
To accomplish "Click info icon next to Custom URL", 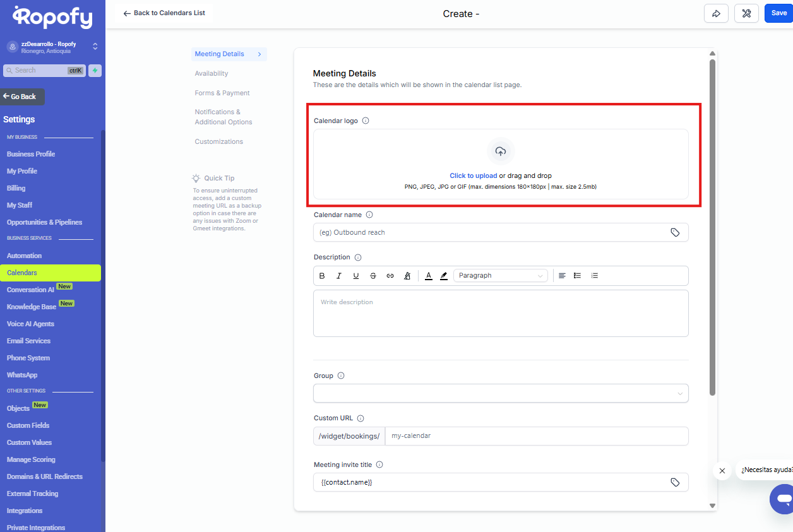I will point(361,418).
